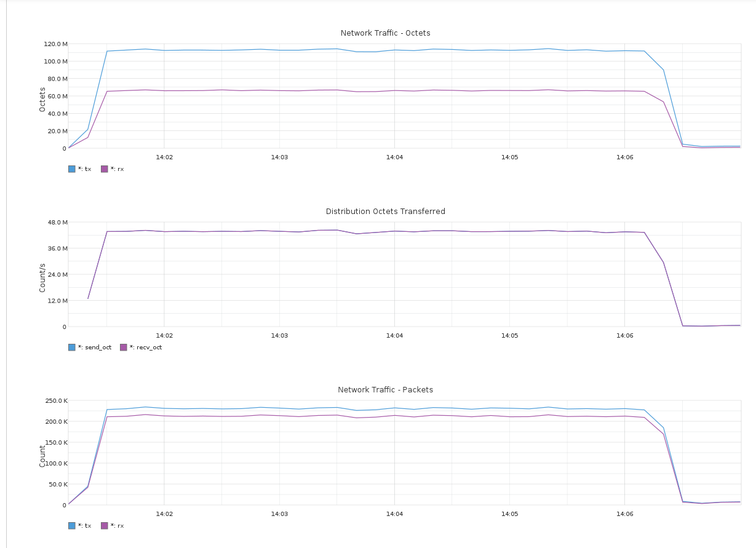This screenshot has width=756, height=548.
Task: Click the 150.0 K label on the Packets axis
Action: (x=56, y=442)
